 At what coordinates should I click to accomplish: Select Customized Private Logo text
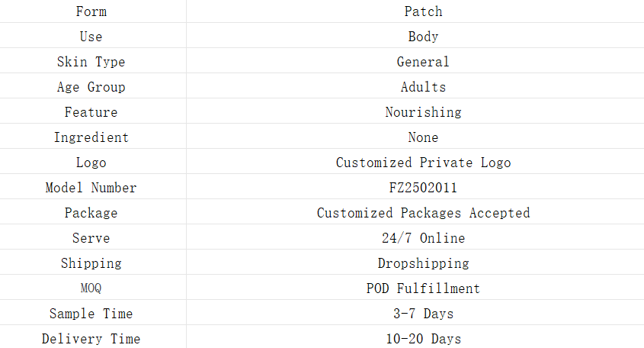[x=423, y=163]
